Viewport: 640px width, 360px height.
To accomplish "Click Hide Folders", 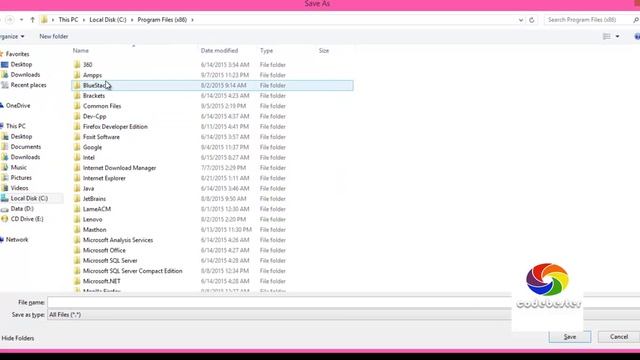I will tap(18, 338).
